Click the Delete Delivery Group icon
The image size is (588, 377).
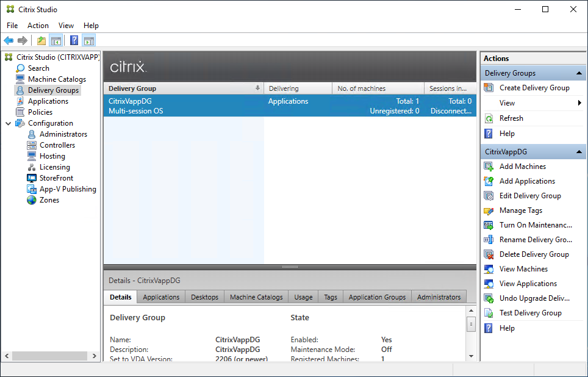point(489,255)
